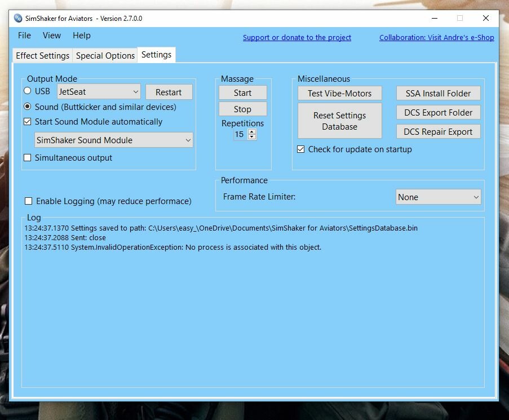The height and width of the screenshot is (420, 509).
Task: Toggle Check for update on startup
Action: (301, 149)
